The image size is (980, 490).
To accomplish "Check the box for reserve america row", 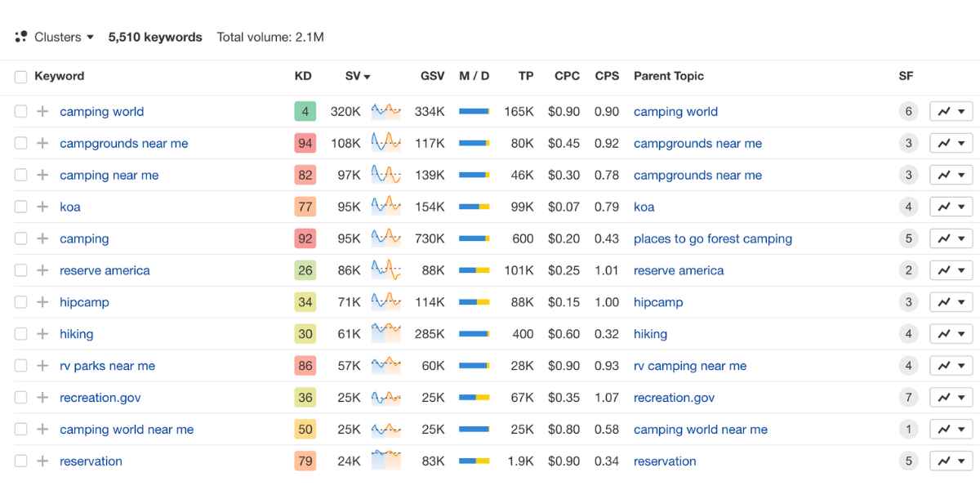I will point(20,271).
